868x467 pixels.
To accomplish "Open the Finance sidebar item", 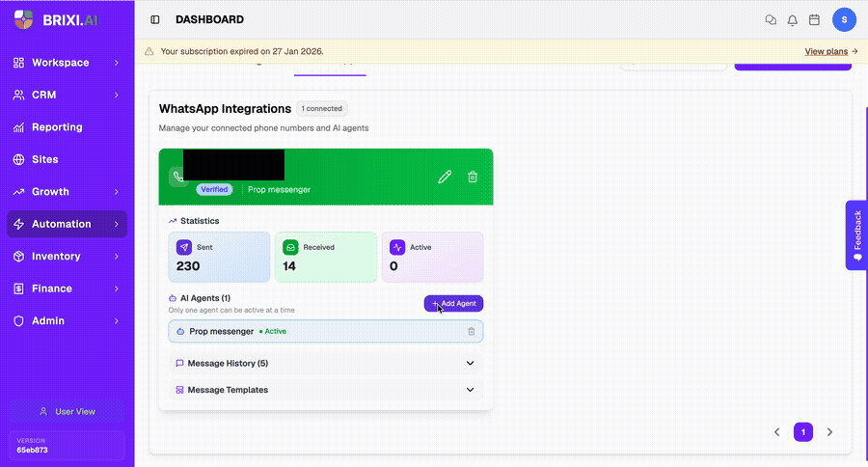I will pos(67,288).
